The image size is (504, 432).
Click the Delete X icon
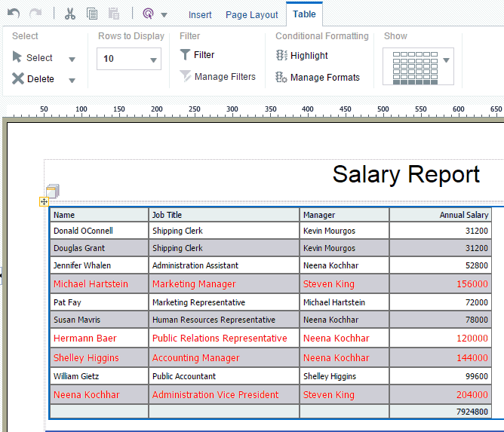(x=18, y=78)
